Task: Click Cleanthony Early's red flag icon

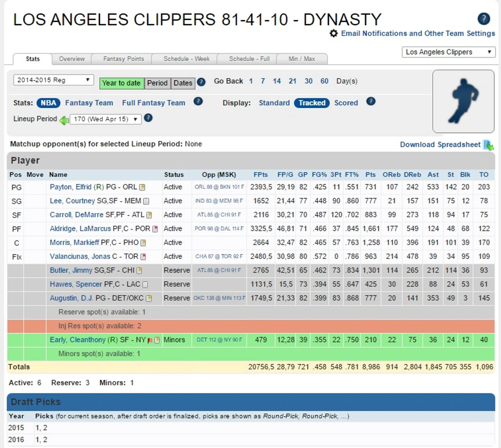Action: (150, 340)
